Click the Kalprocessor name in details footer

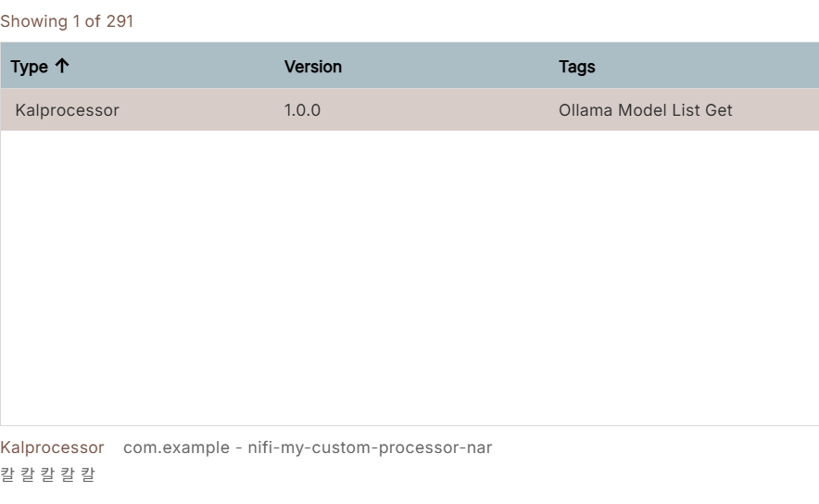click(x=52, y=447)
